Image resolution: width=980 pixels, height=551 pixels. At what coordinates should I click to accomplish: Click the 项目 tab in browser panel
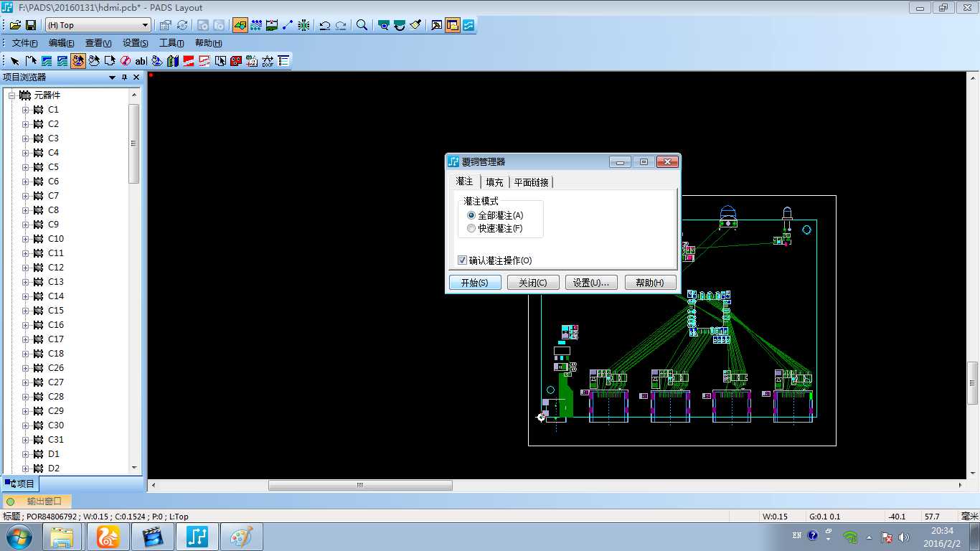[19, 484]
